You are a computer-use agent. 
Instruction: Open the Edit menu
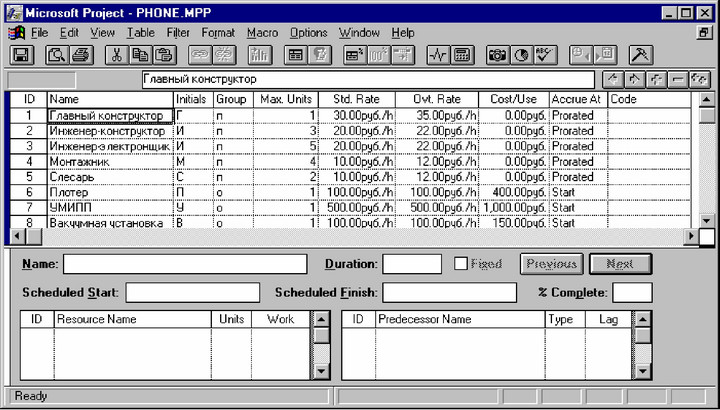(x=69, y=33)
